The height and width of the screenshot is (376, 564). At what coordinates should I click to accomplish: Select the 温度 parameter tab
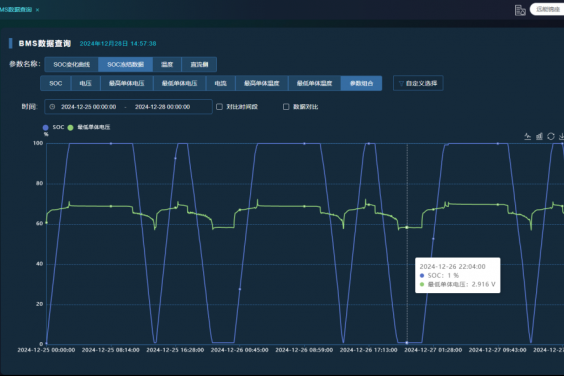pos(167,64)
